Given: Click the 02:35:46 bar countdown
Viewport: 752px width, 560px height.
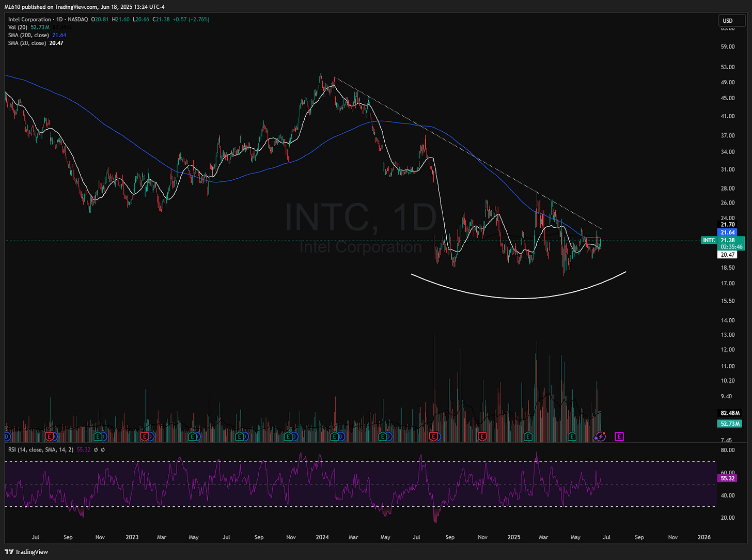Looking at the screenshot, I should [731, 247].
